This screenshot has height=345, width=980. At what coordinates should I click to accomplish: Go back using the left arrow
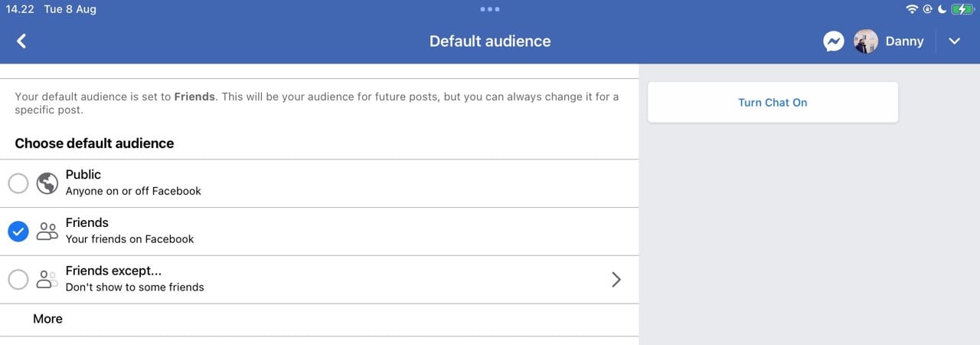click(x=21, y=41)
